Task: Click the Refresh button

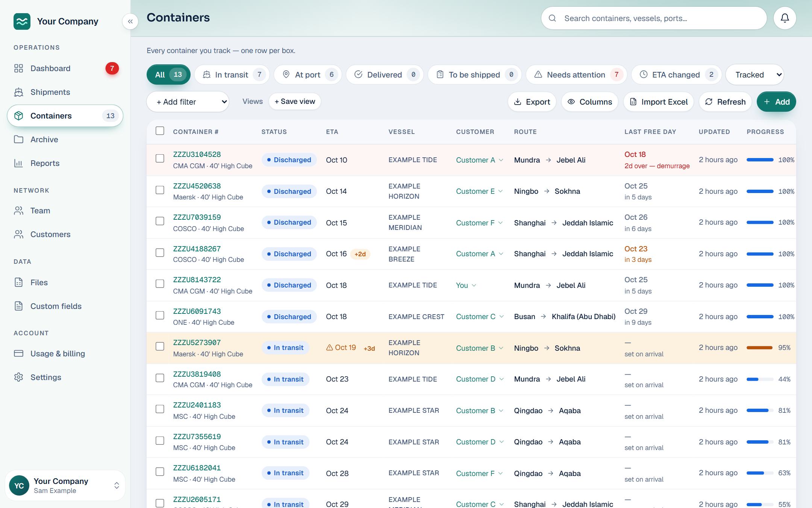Action: click(x=725, y=102)
